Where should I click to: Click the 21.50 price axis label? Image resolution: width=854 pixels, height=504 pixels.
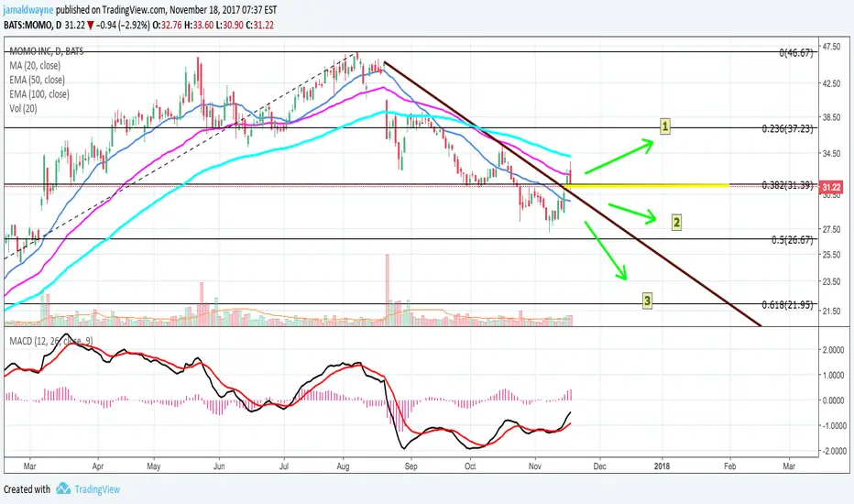tap(831, 312)
